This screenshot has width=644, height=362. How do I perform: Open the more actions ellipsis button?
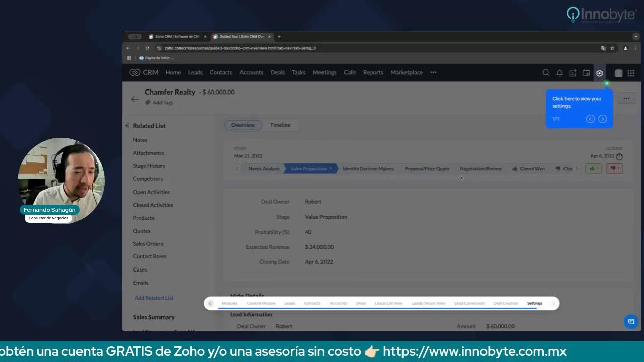[x=626, y=99]
